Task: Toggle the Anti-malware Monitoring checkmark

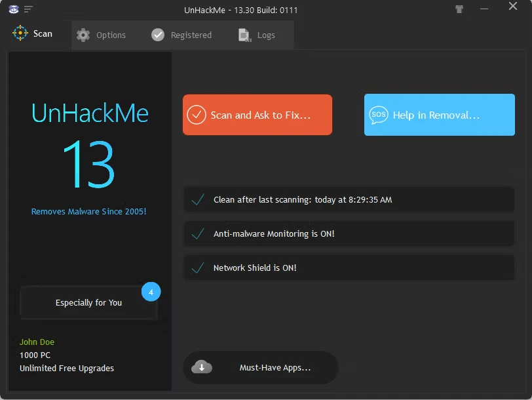Action: (197, 234)
